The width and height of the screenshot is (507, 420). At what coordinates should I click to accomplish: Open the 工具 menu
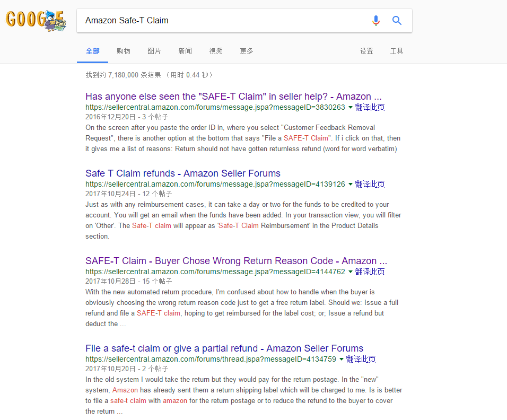[396, 51]
